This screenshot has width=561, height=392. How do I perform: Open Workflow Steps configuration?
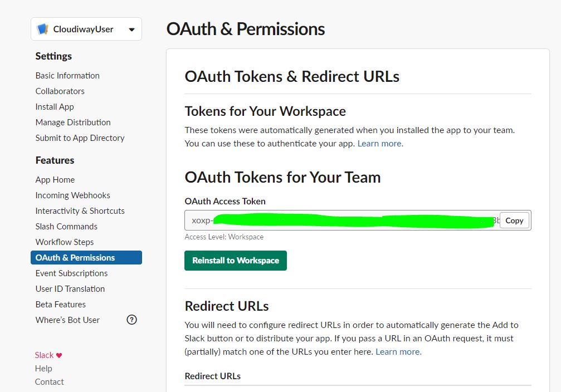tap(64, 242)
